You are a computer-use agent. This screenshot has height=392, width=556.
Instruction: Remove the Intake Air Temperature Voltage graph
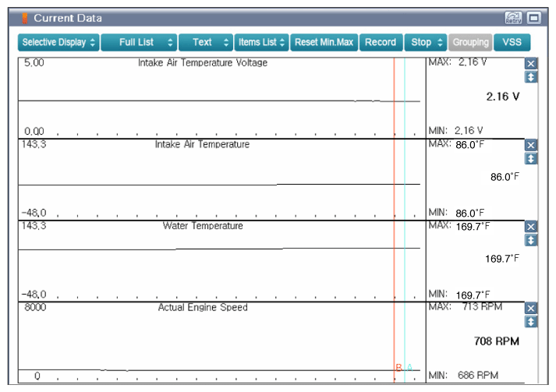click(x=531, y=64)
